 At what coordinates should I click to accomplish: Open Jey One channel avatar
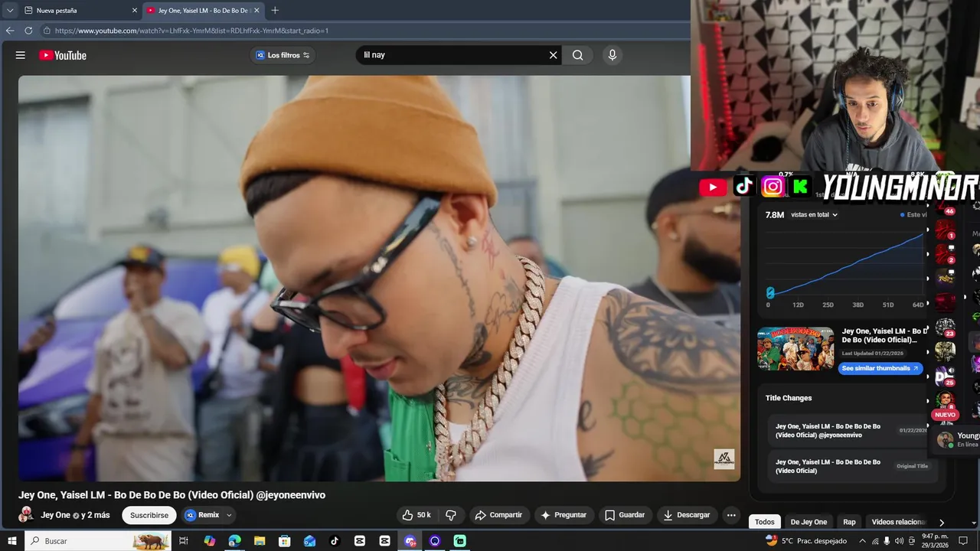tap(26, 515)
